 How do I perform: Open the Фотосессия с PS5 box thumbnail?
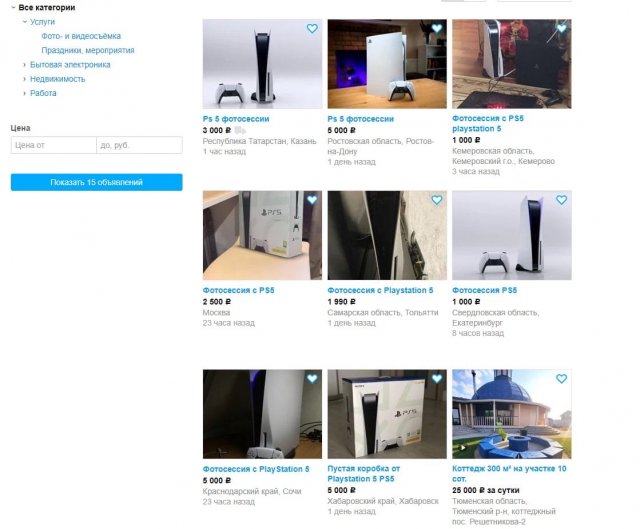click(x=262, y=235)
